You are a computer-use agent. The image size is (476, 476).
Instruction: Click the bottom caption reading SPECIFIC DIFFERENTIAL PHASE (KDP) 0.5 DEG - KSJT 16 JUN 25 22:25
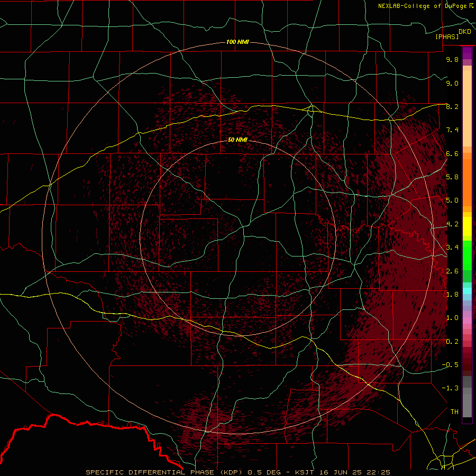point(237,472)
